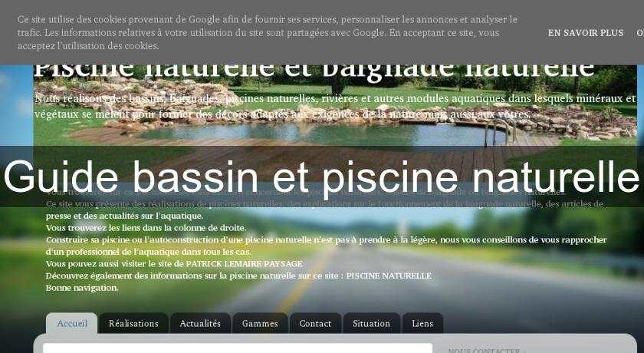The width and height of the screenshot is (644, 353).
Task: Open the PISCINE NATURELLE site link
Action: click(x=388, y=275)
